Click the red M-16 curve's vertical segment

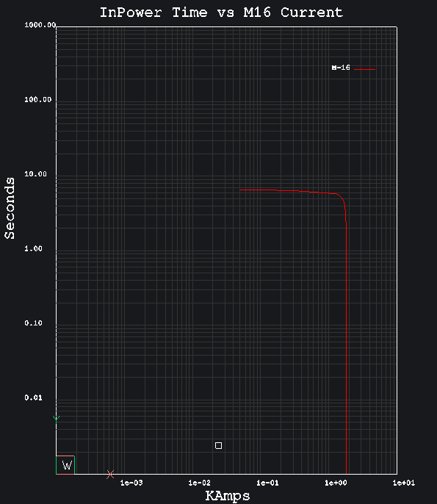346,347
